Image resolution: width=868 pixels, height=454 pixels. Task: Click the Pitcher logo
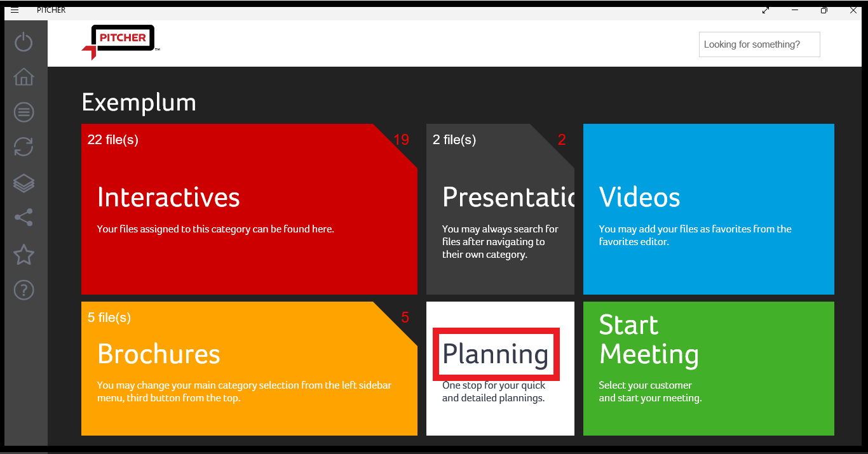pos(119,42)
